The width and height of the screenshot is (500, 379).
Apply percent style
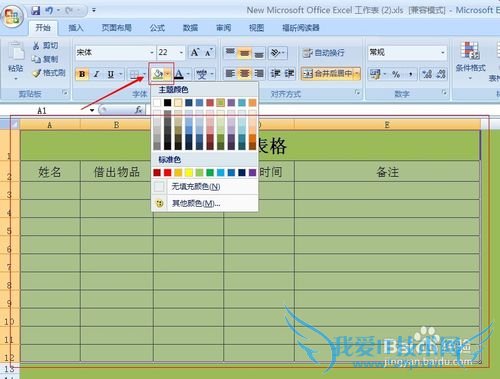tap(396, 74)
